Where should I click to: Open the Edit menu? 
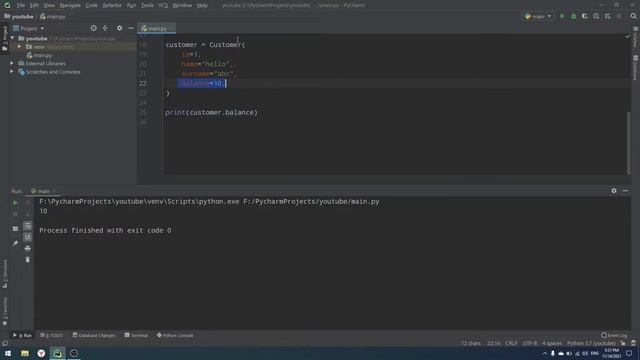point(34,5)
